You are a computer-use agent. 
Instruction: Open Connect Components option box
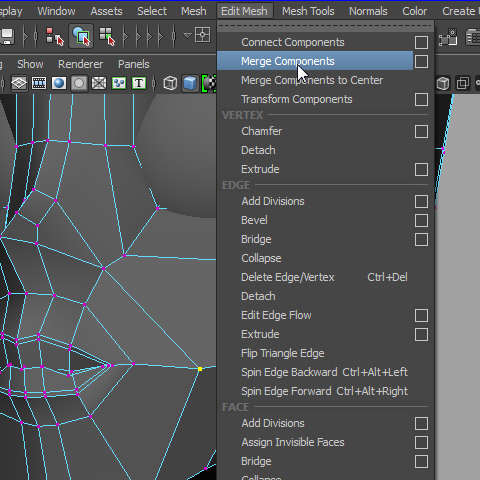421,43
